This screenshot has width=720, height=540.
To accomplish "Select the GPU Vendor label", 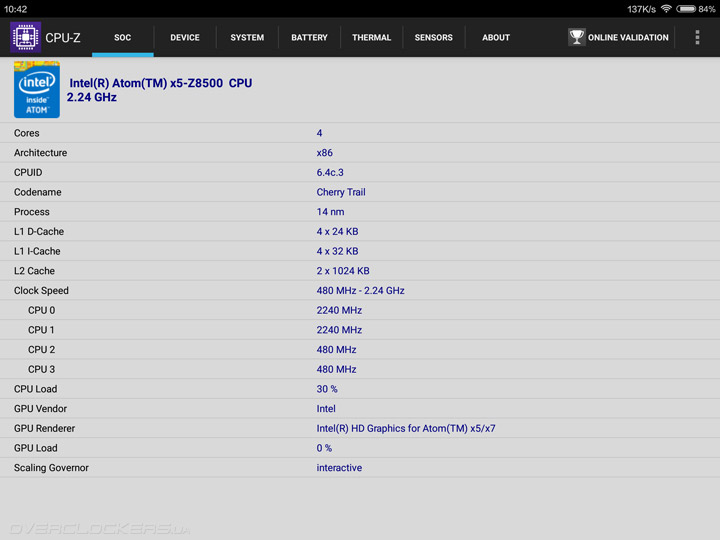I will [x=40, y=410].
